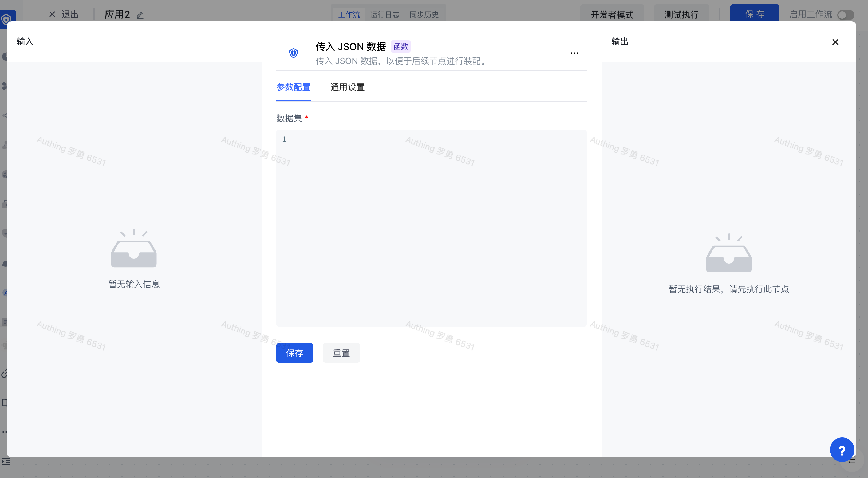
Task: Click the bottom-left sidebar collapse icon
Action: 6,461
